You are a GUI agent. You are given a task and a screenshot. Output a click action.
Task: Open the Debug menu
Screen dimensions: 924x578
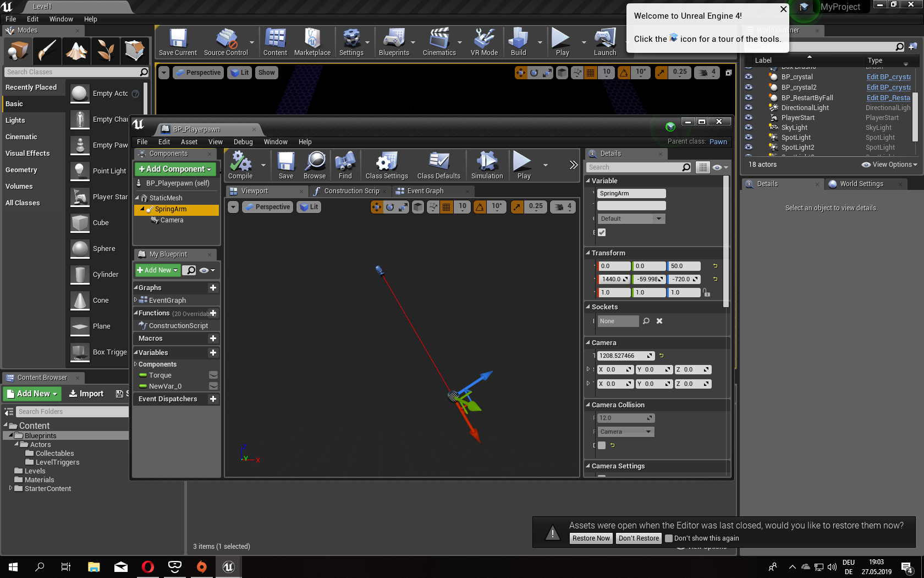(x=243, y=142)
